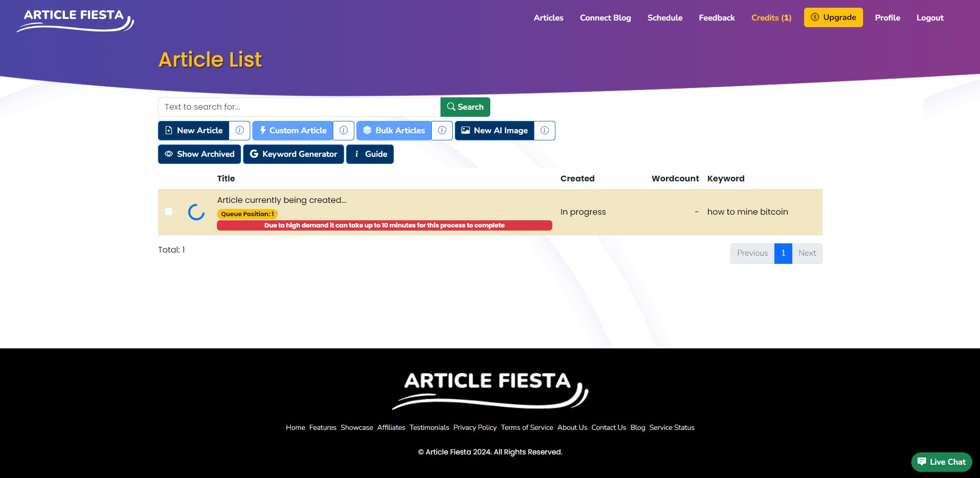The image size is (980, 478).
Task: Open the Guide button
Action: (370, 154)
